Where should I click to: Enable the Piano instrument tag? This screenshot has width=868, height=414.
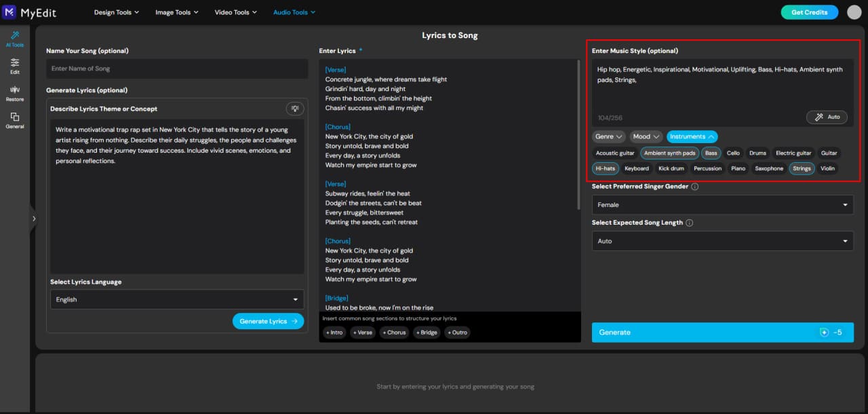click(x=738, y=168)
